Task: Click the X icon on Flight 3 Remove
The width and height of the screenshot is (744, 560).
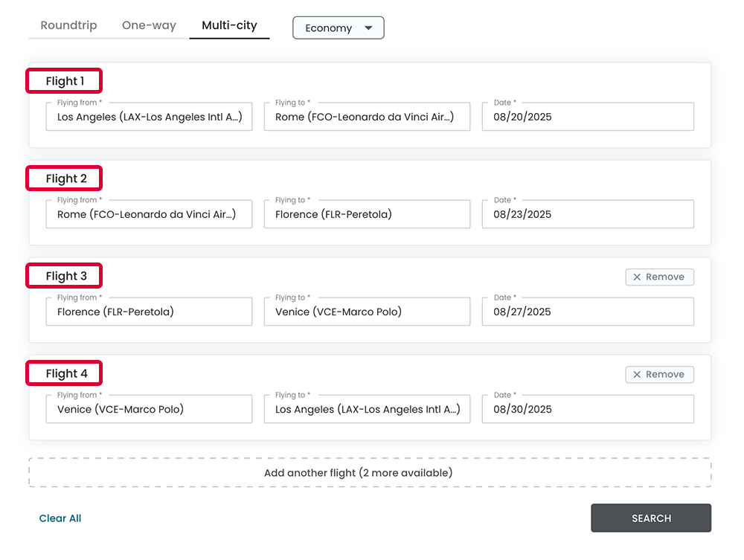Action: coord(637,277)
